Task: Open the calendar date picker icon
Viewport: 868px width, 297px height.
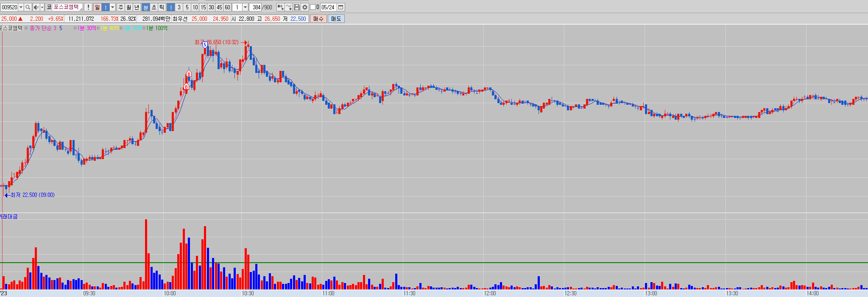Action: [x=341, y=7]
